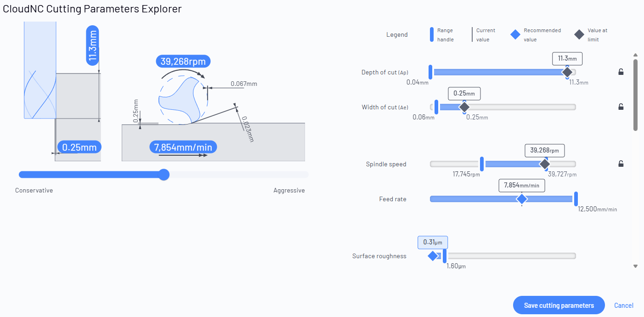
Task: Click the Depth of cut limit diamond marker
Action: (567, 72)
